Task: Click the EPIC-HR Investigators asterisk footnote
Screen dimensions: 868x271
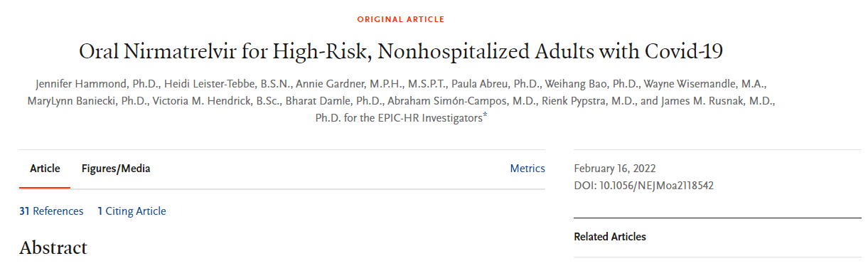Action: click(x=485, y=115)
